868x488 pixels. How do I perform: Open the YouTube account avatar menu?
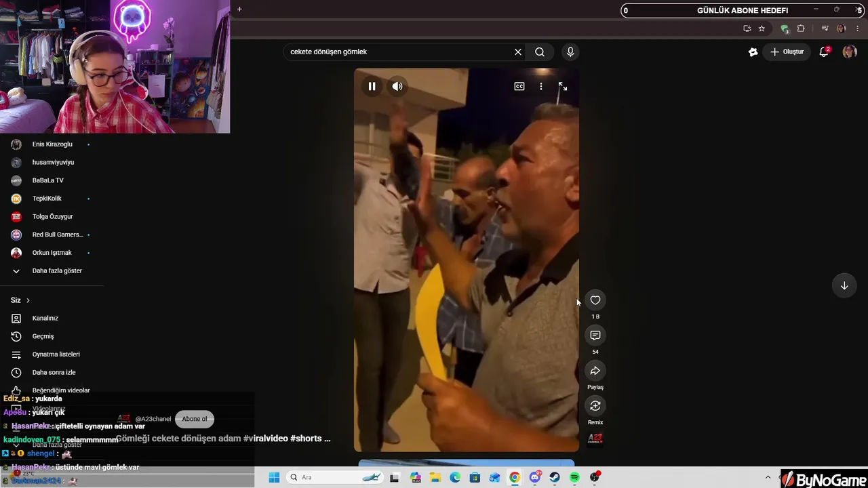click(x=850, y=52)
